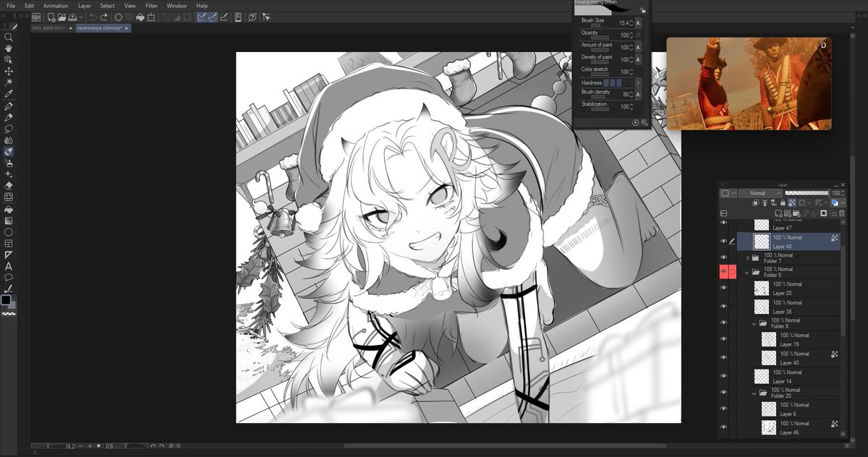Open the Filter menu
Viewport: 868px width, 457px height.
point(151,6)
